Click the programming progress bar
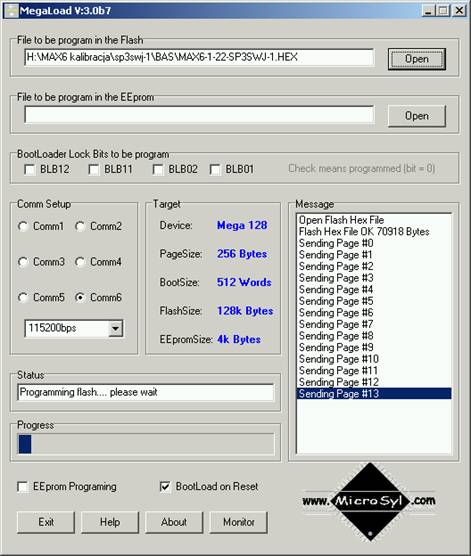Image resolution: width=471 pixels, height=556 pixels. pyautogui.click(x=146, y=444)
